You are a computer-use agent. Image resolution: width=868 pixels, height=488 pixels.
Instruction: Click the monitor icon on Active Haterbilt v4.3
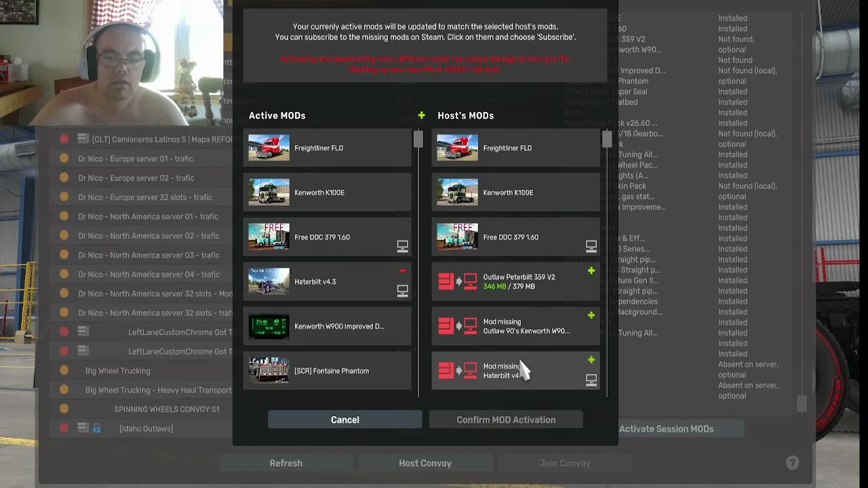[x=402, y=291]
